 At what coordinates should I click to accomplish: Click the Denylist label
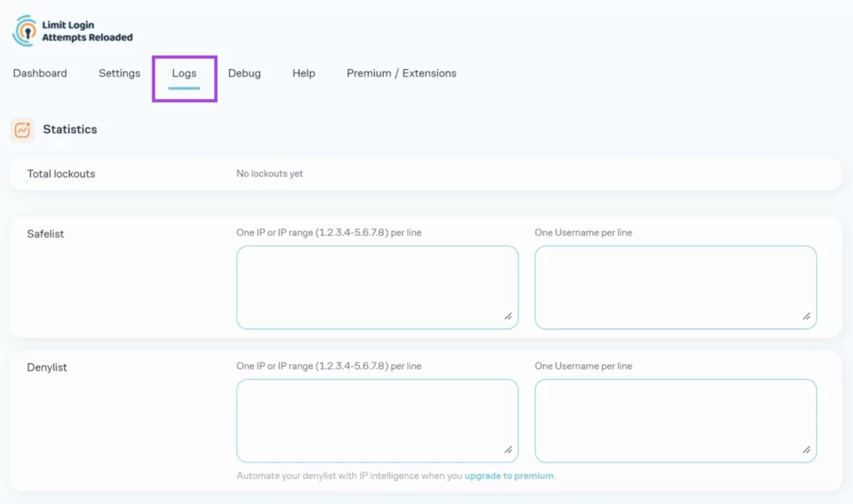(47, 367)
